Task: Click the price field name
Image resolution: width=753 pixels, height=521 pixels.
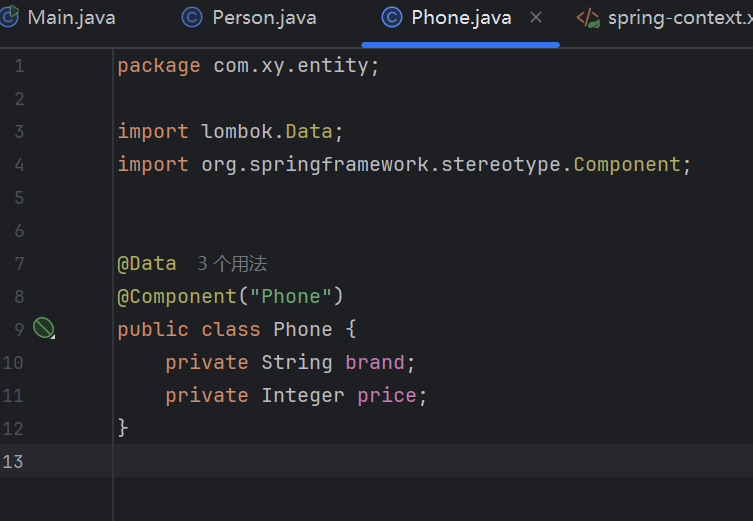Action: click(387, 395)
